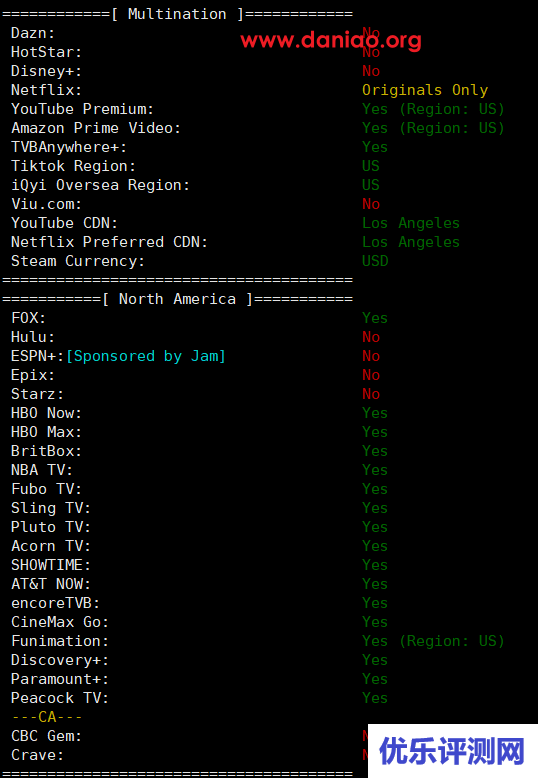
Task: Click the Amazon Prime Video row label
Action: point(96,128)
